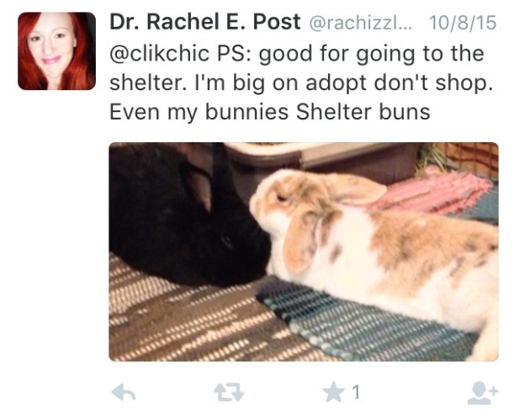Viewport: 514px width, 420px height.
Task: Open the 10/8/15 timestamp link
Action: pyautogui.click(x=463, y=23)
